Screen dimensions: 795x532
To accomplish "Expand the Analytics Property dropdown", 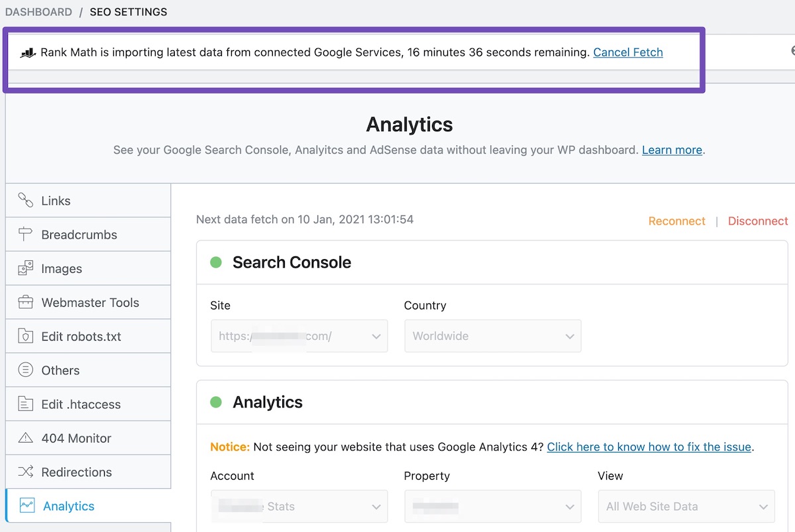I will click(493, 506).
